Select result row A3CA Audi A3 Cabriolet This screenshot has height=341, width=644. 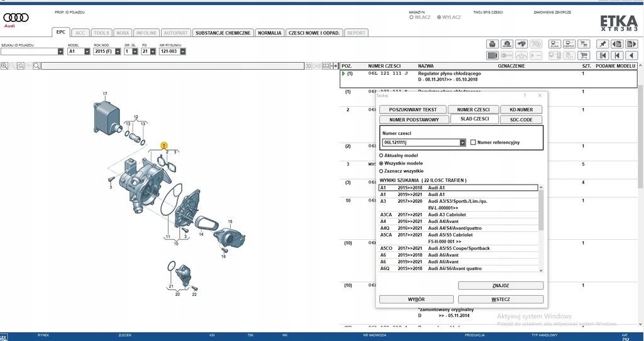[458, 215]
